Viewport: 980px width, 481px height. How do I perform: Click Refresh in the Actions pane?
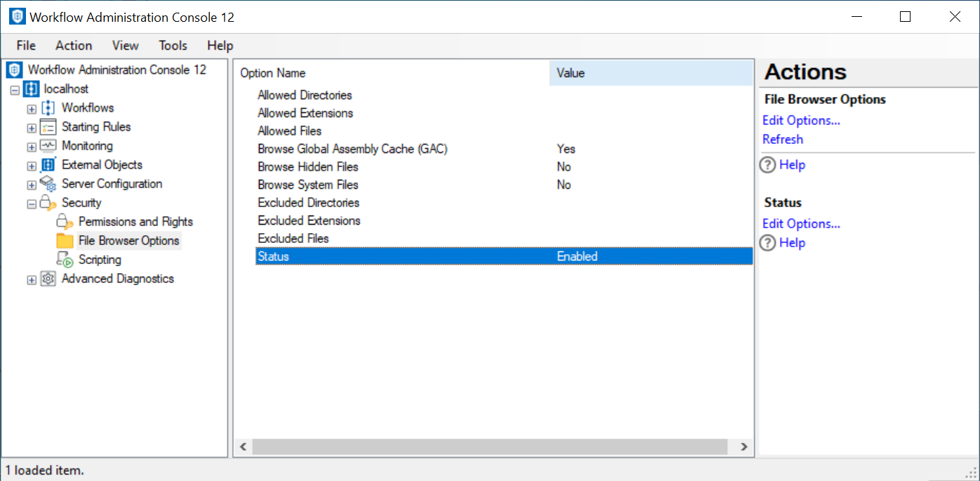(783, 140)
